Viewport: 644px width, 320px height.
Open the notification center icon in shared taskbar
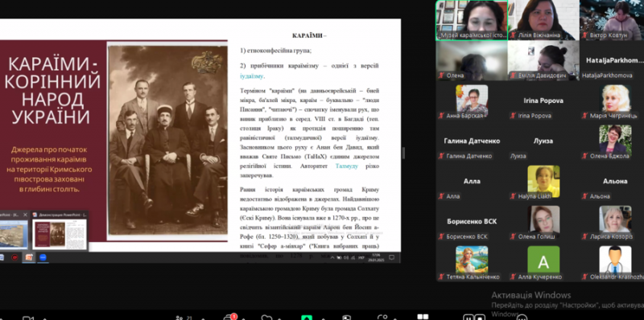click(x=391, y=257)
